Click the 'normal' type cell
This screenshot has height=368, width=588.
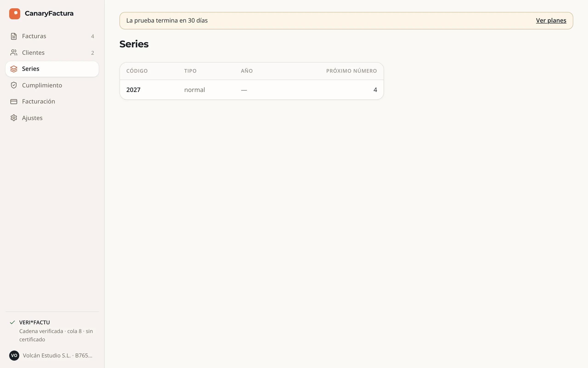tap(195, 90)
